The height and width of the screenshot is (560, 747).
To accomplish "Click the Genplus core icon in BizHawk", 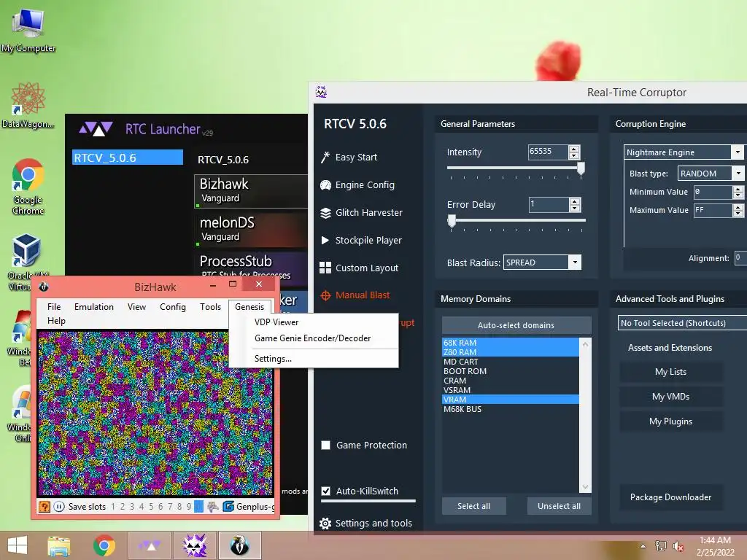I will coord(228,506).
